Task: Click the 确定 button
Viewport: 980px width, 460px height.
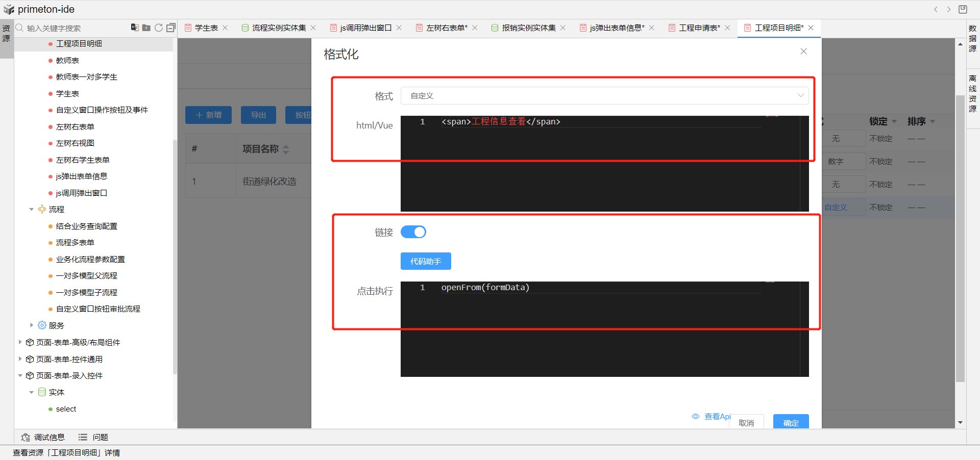Action: (791, 422)
